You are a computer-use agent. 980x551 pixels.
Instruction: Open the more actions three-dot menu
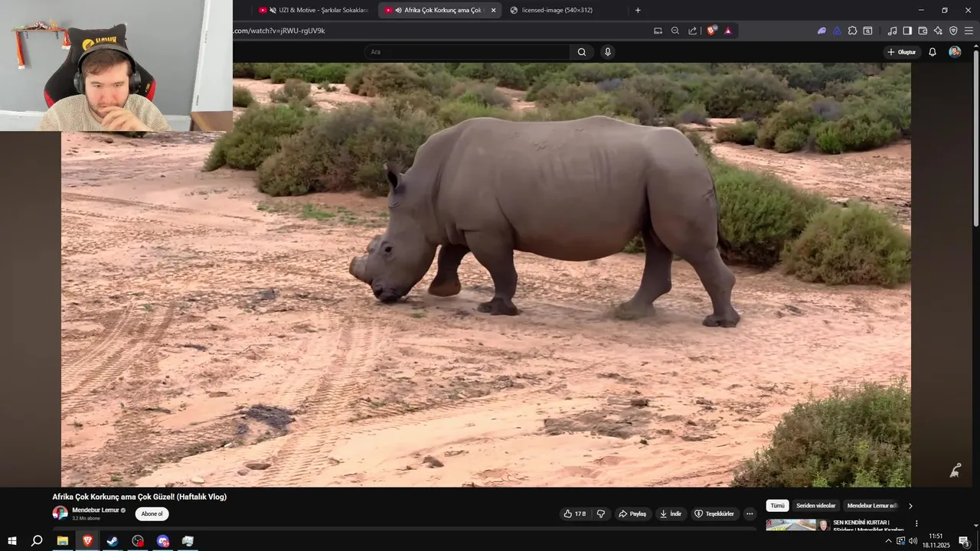pos(750,514)
